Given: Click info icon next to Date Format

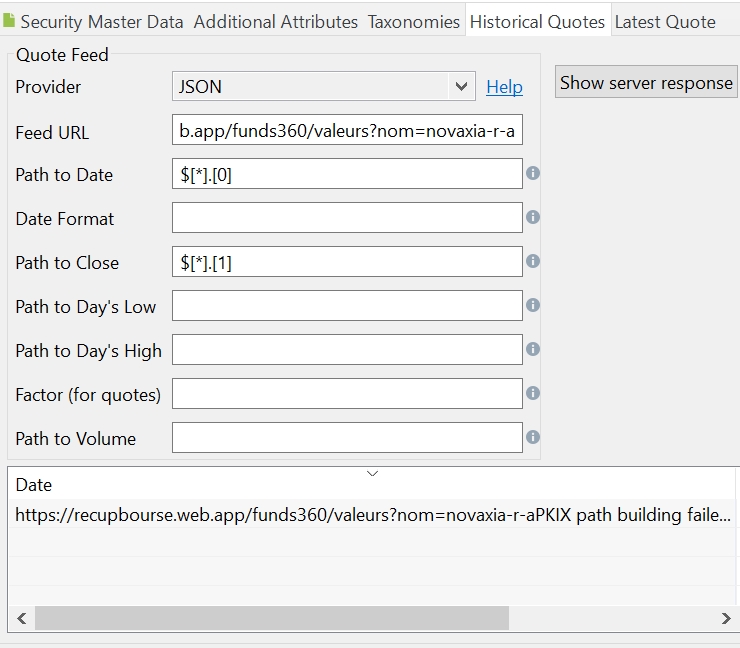Looking at the screenshot, I should [x=533, y=217].
